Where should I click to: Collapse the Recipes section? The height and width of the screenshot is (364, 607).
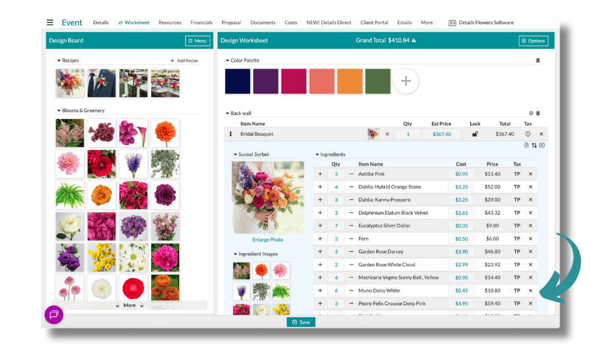(59, 61)
